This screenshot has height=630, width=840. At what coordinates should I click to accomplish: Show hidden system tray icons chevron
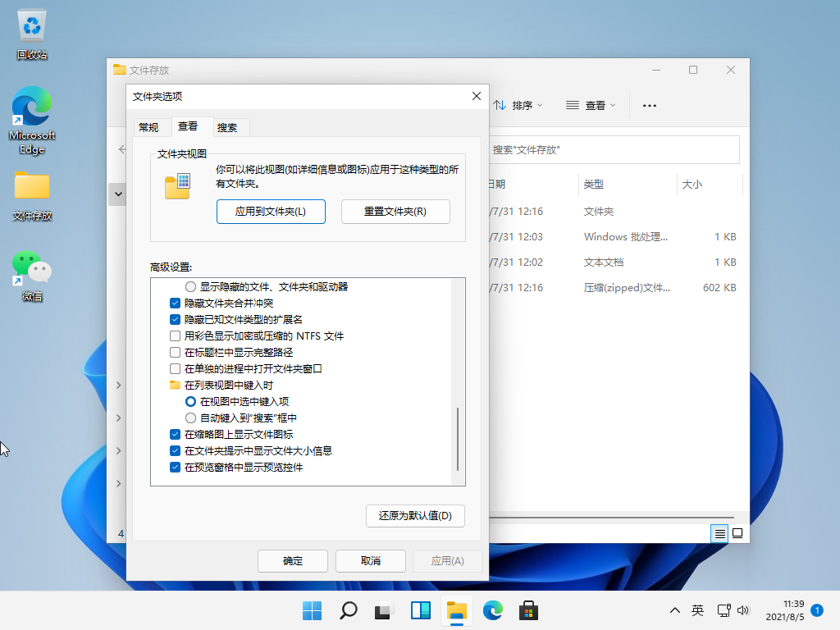tap(674, 610)
